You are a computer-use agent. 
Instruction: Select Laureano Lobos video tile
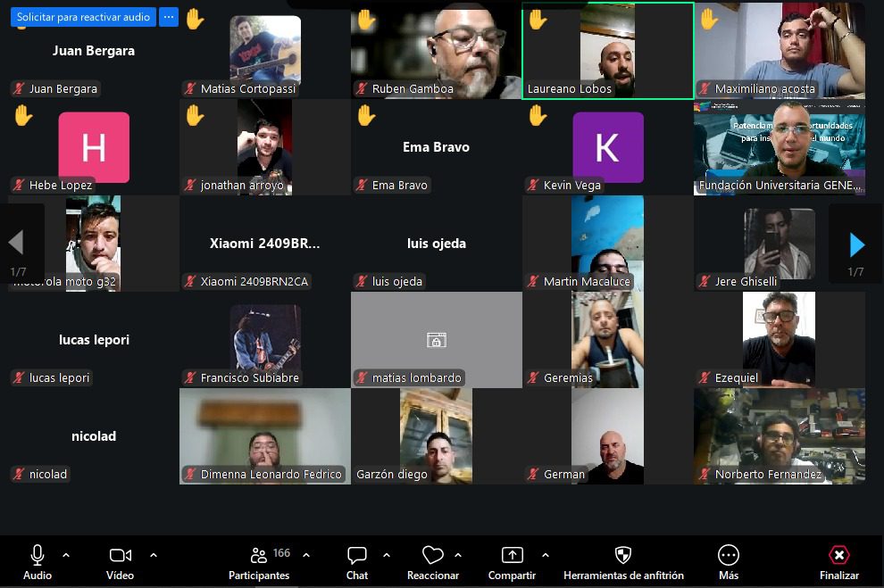point(607,51)
